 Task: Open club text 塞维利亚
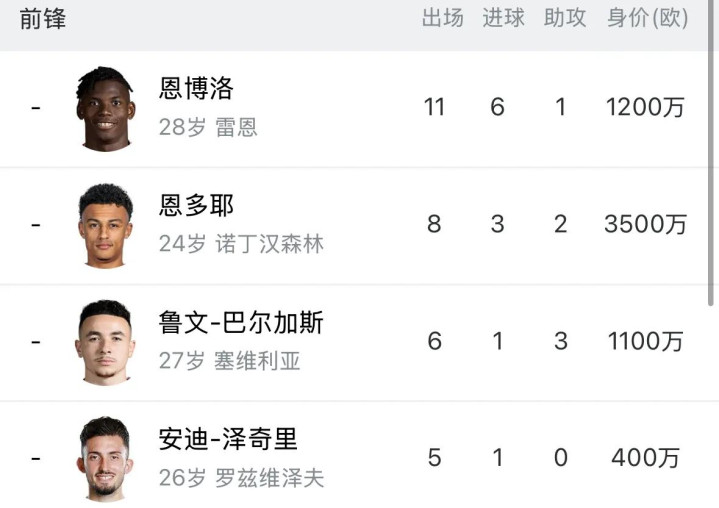[x=258, y=361]
